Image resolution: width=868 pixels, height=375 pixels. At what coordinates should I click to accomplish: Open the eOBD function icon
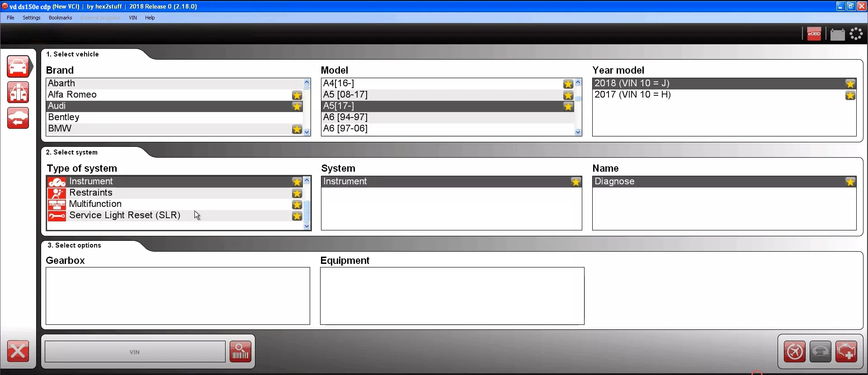(814, 34)
